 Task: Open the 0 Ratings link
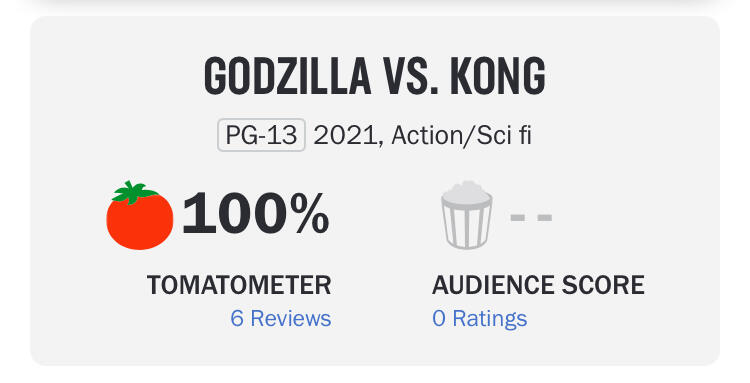[480, 318]
